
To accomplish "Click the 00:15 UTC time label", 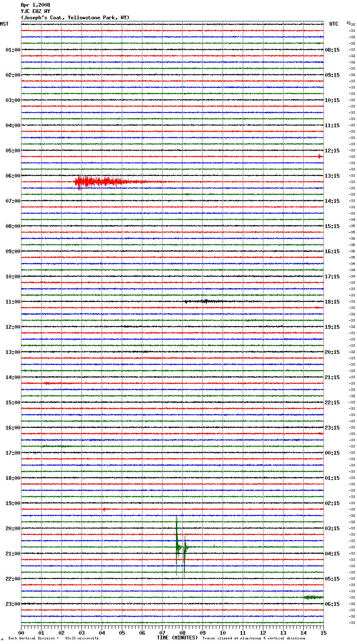I will [332, 453].
